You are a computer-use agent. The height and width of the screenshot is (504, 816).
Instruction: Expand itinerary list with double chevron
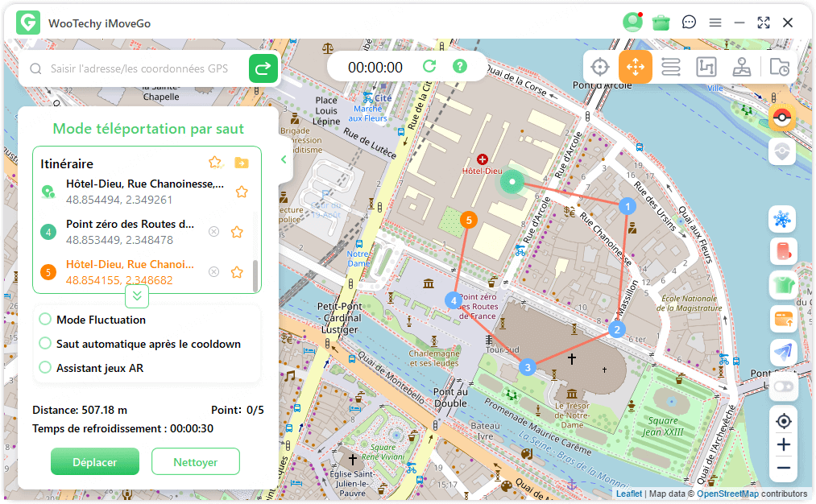tap(136, 296)
